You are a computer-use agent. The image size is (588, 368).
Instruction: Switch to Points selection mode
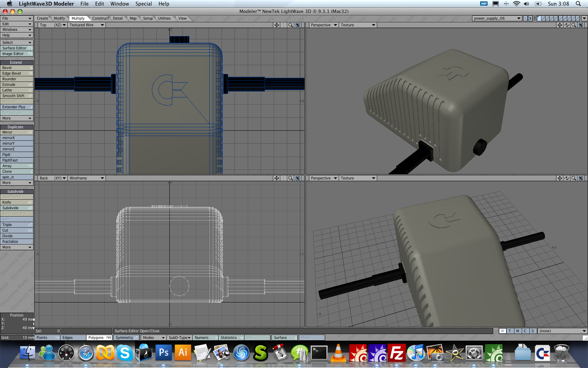[x=48, y=338]
